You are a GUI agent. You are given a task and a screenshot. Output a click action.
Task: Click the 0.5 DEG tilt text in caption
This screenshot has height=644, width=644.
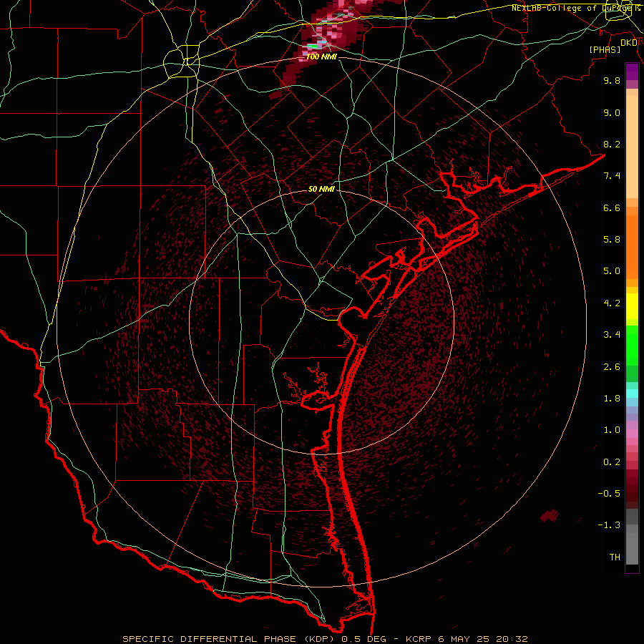tap(363, 639)
